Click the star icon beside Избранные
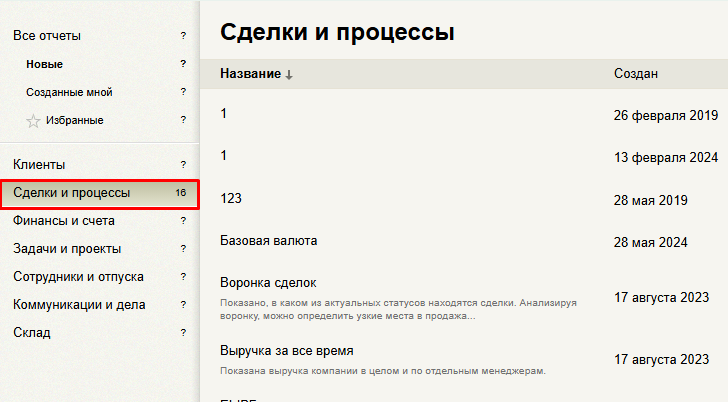The height and width of the screenshot is (402, 728). 33,121
